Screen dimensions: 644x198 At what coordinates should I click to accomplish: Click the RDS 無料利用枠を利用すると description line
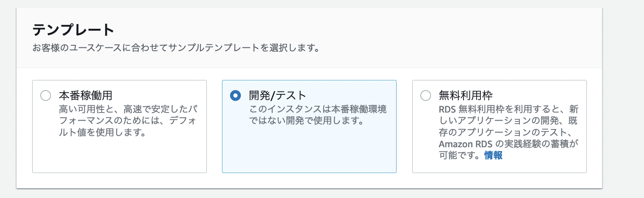pyautogui.click(x=508, y=109)
